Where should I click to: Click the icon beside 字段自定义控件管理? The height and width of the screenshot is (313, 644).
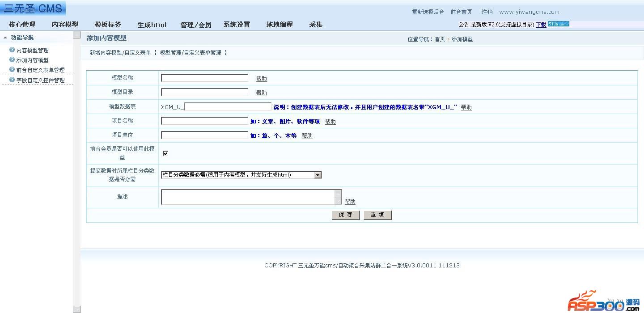12,80
